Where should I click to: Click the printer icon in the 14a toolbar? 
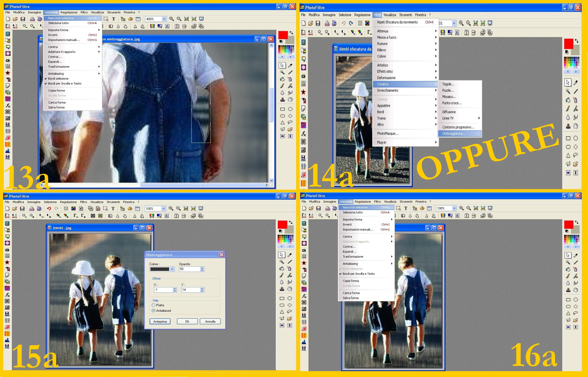coord(327,23)
